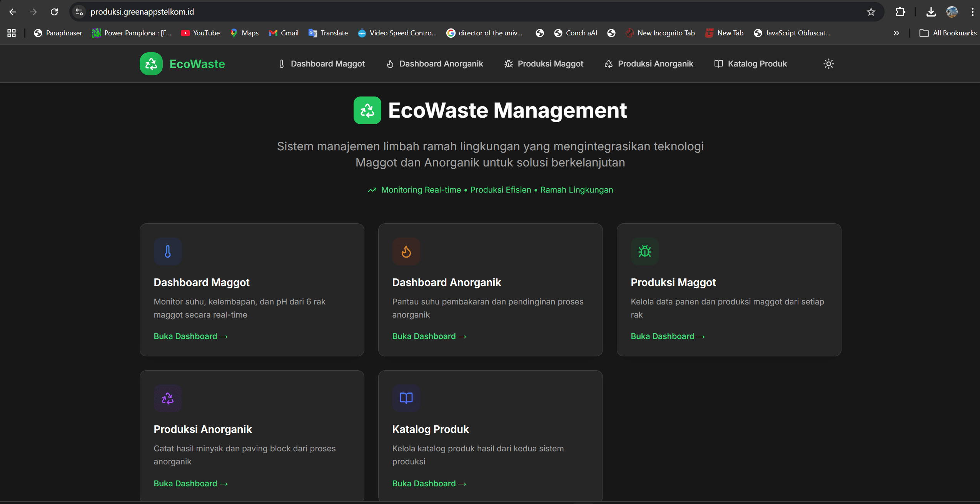Click the book icon on Katalog Produk card
Image resolution: width=980 pixels, height=504 pixels.
[x=406, y=398]
